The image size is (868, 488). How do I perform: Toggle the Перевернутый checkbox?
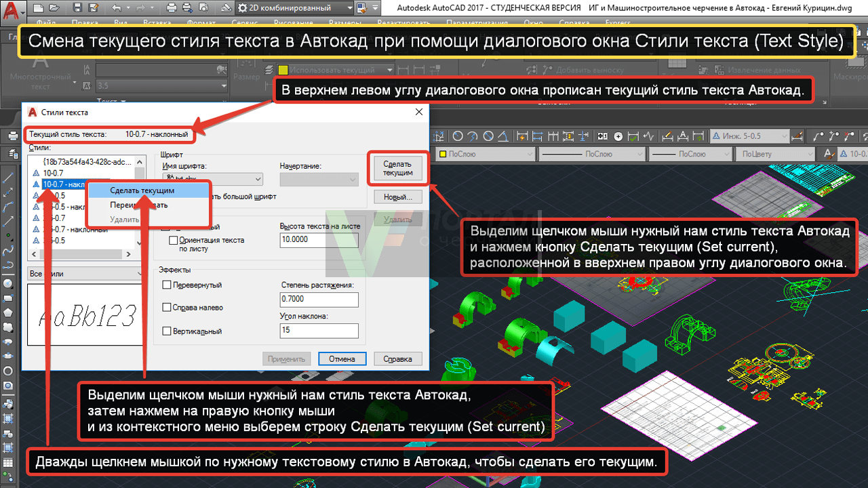[167, 285]
